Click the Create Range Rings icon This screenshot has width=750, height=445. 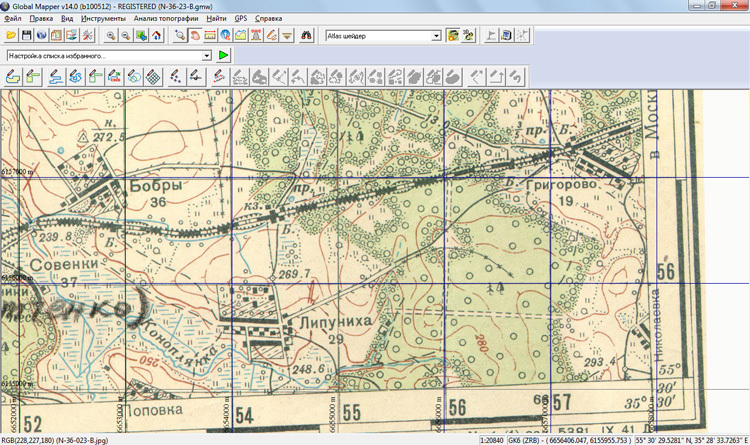[x=133, y=77]
